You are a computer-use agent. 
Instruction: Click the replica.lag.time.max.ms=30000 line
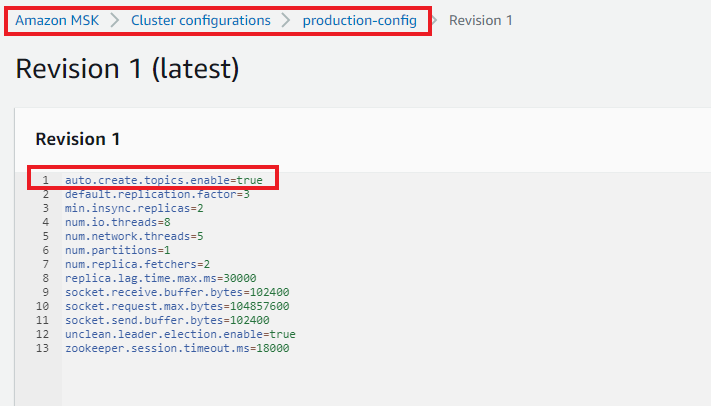pos(161,278)
